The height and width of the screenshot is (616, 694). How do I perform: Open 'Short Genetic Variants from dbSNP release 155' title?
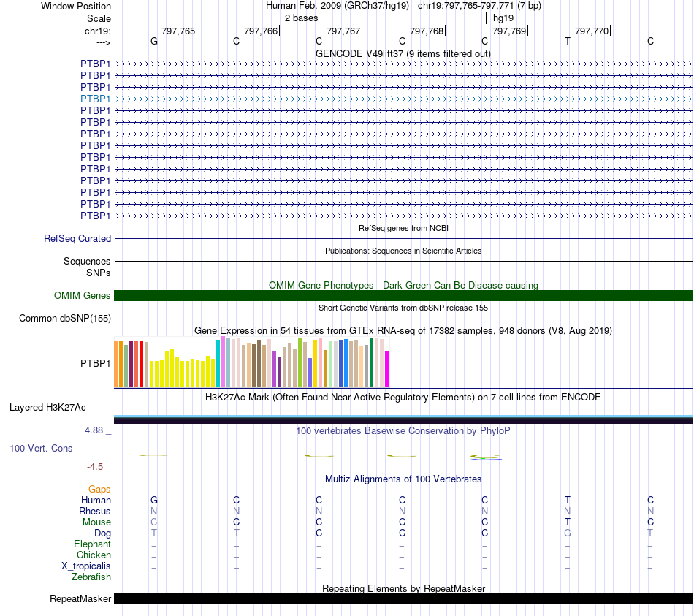pos(403,308)
